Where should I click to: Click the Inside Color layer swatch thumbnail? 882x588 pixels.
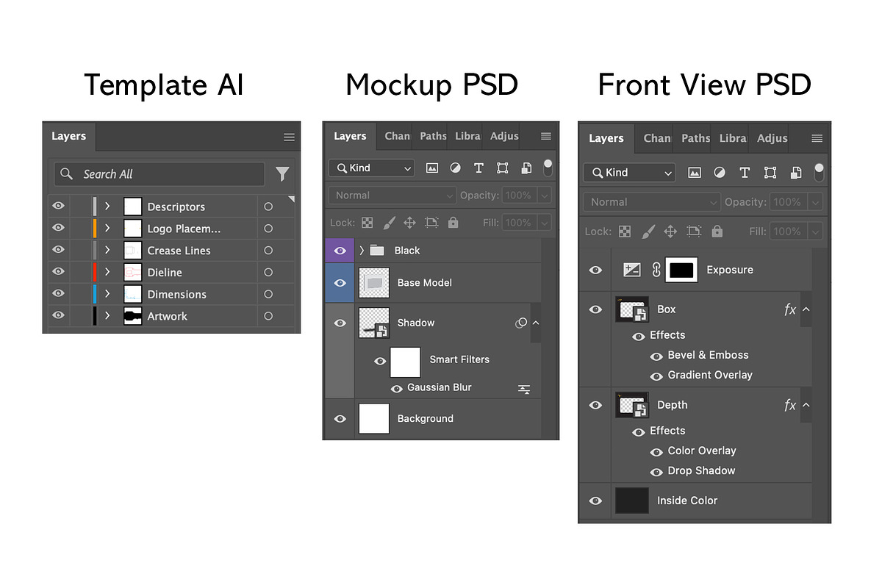click(x=631, y=501)
